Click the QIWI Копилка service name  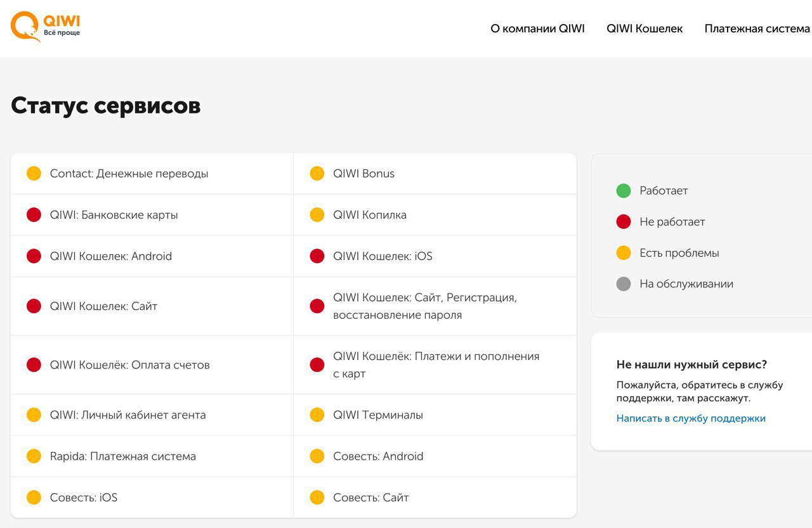click(370, 215)
